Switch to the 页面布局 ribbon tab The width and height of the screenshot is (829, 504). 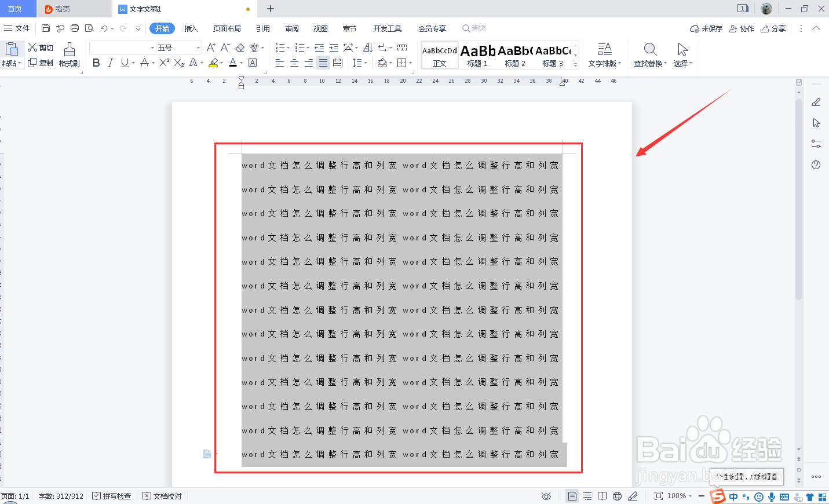227,28
